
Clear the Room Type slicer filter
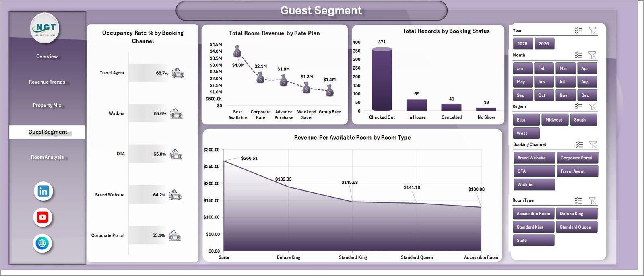coord(592,200)
